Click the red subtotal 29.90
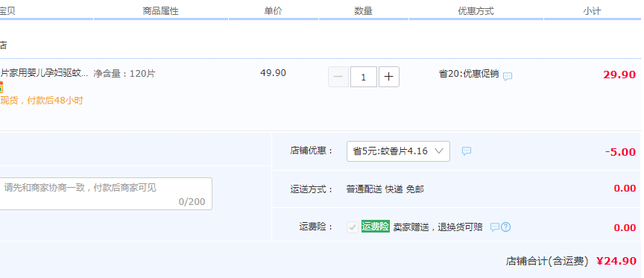644x278 pixels. pos(619,75)
